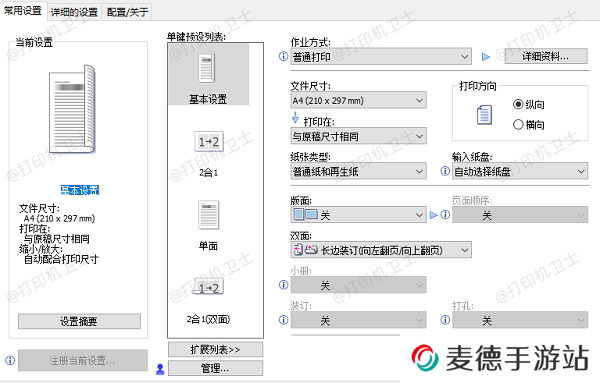Select the 2合1 preset icon
This screenshot has height=383, width=600.
point(209,142)
